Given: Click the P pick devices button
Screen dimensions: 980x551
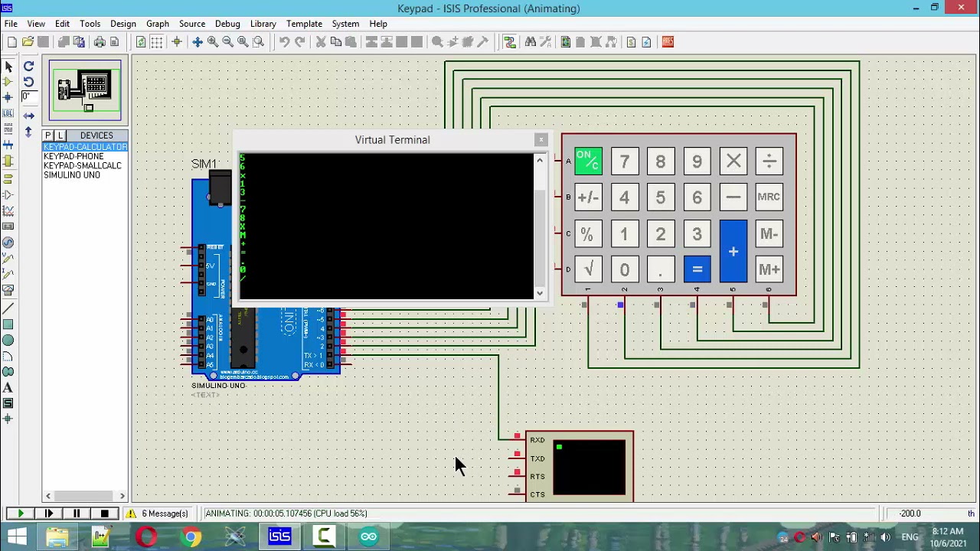Looking at the screenshot, I should [x=48, y=135].
